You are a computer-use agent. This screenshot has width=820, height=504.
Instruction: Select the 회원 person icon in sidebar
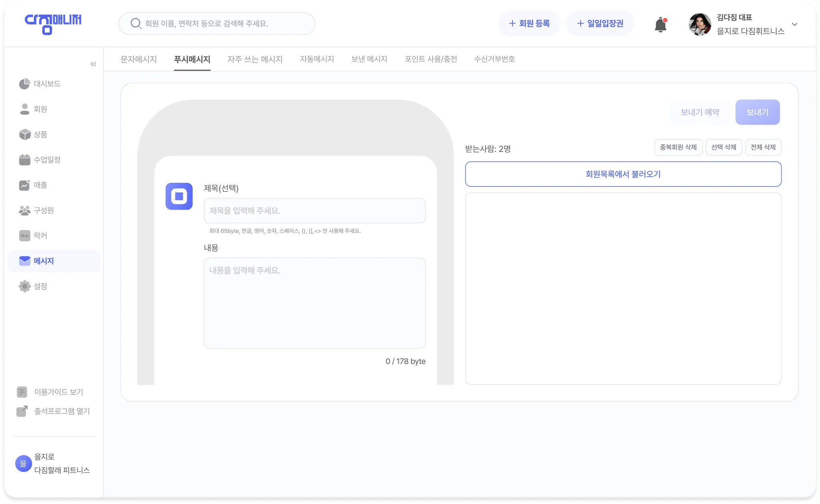coord(24,109)
